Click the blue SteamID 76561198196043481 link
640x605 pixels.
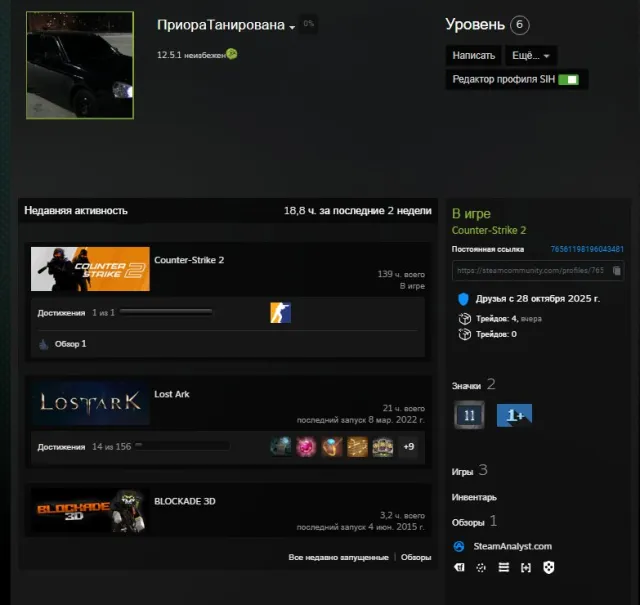587,249
